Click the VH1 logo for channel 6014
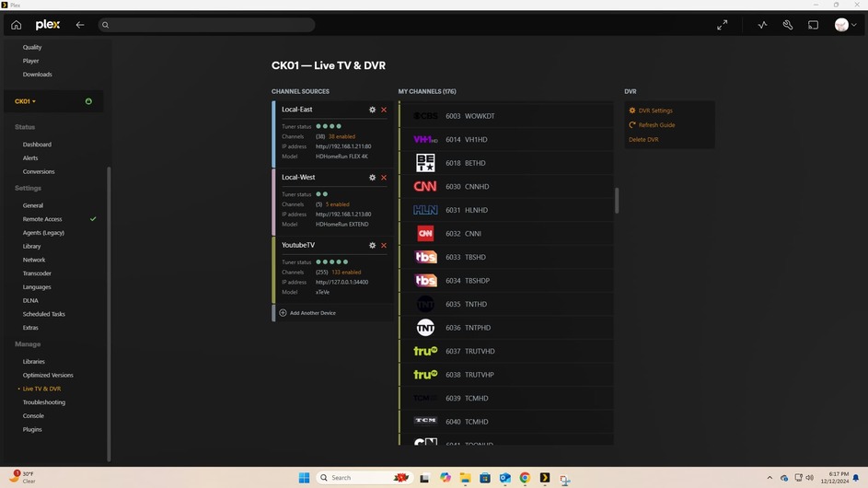The height and width of the screenshot is (488, 868). [425, 140]
